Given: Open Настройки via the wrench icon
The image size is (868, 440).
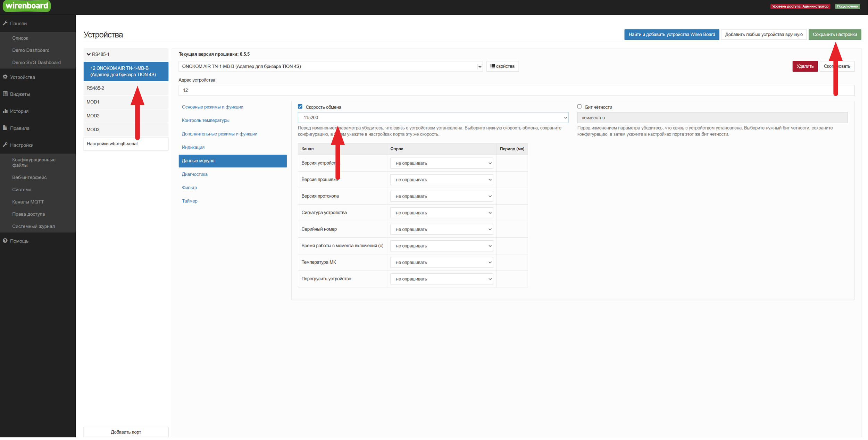Looking at the screenshot, I should [x=6, y=145].
